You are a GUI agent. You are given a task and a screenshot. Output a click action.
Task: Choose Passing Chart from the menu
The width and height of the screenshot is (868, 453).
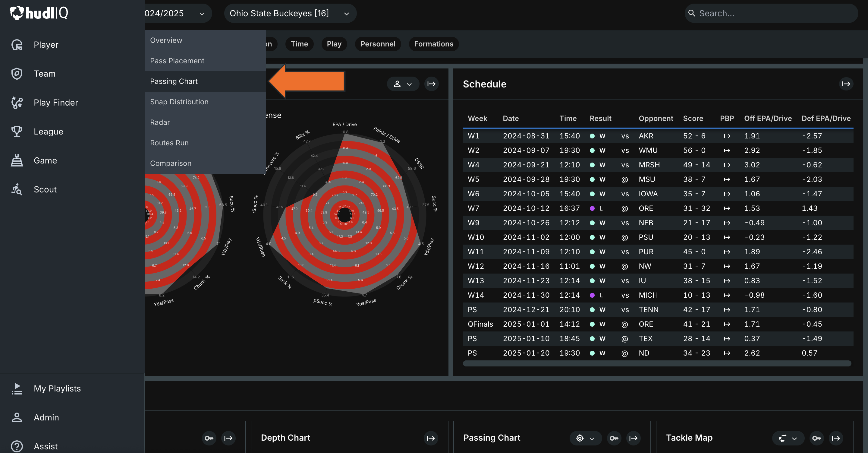point(205,81)
